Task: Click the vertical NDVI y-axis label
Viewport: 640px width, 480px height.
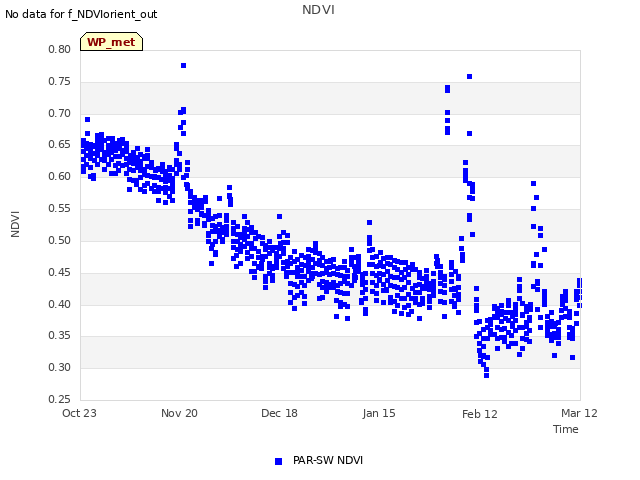Action: (x=15, y=224)
